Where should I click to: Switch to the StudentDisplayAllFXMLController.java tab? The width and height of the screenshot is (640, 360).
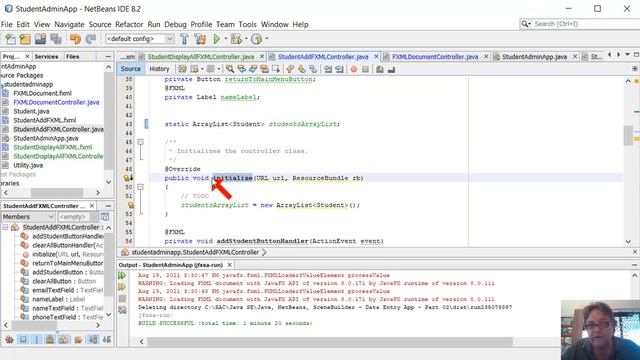coord(200,57)
